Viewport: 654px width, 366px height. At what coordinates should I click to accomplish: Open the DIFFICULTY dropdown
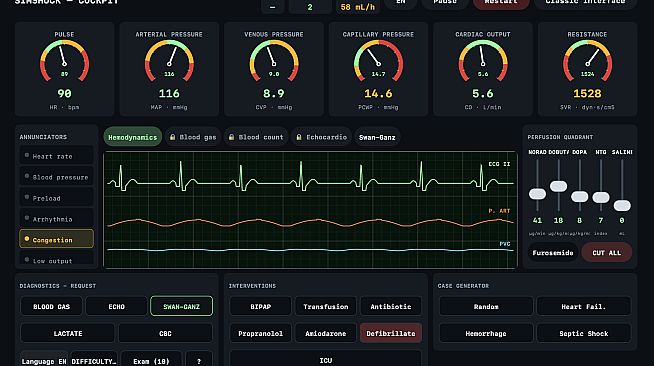tap(94, 360)
